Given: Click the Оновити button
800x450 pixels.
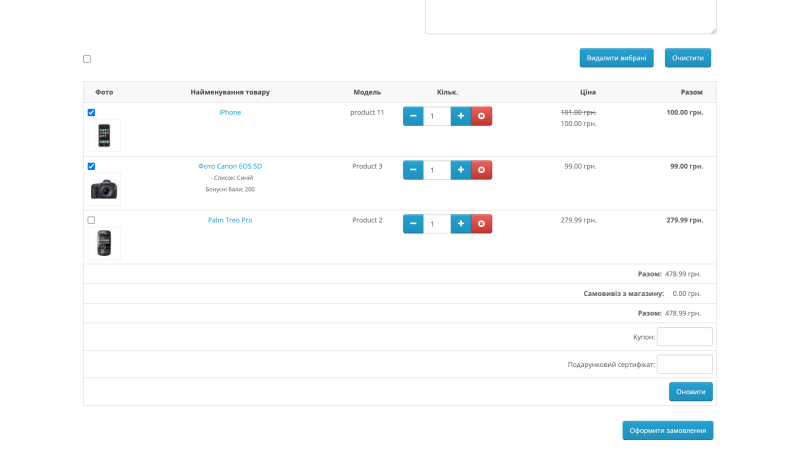Looking at the screenshot, I should click(x=691, y=392).
